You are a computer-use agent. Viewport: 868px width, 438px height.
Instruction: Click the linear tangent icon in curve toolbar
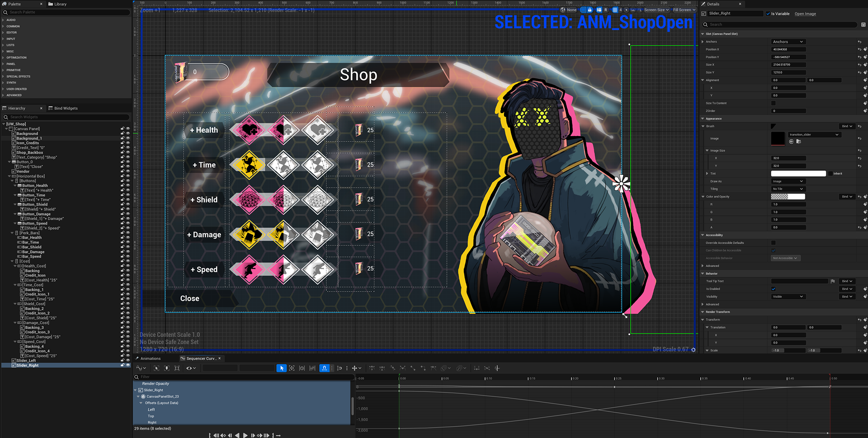point(413,368)
